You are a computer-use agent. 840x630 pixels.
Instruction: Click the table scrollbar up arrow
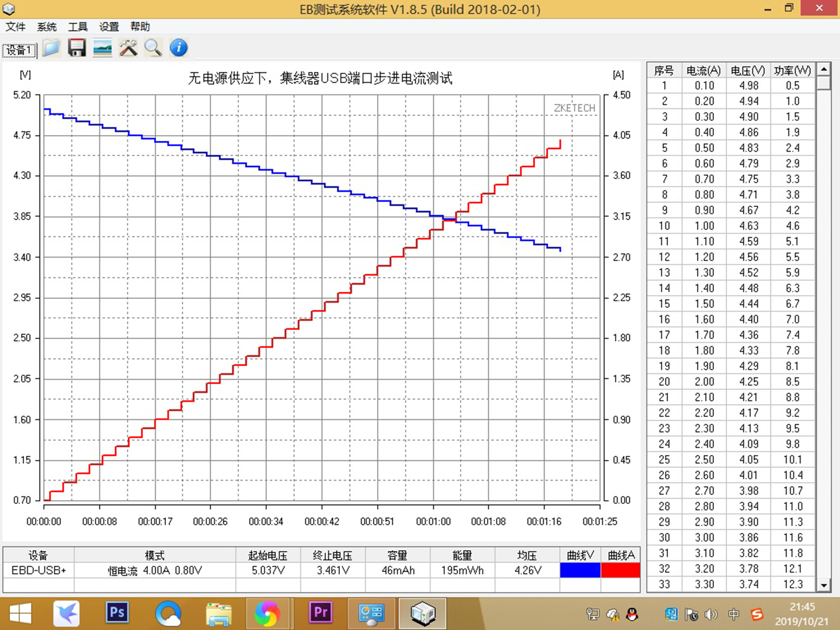click(x=824, y=69)
